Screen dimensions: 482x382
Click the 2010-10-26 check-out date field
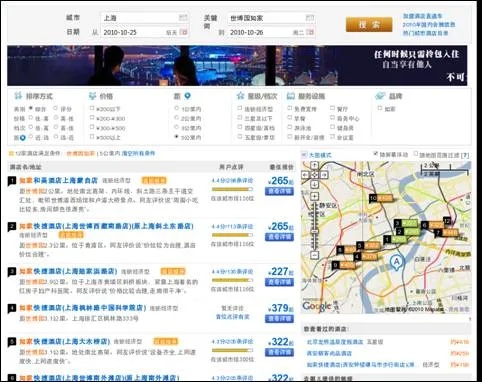[271, 32]
